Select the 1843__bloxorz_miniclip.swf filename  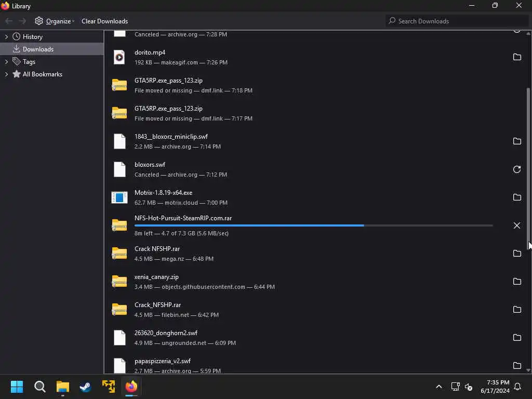coord(171,137)
